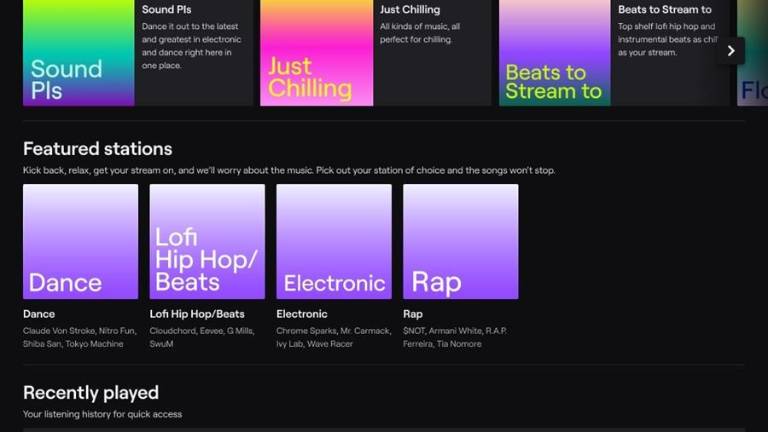
Task: Click the Featured stations heading
Action: (x=97, y=149)
